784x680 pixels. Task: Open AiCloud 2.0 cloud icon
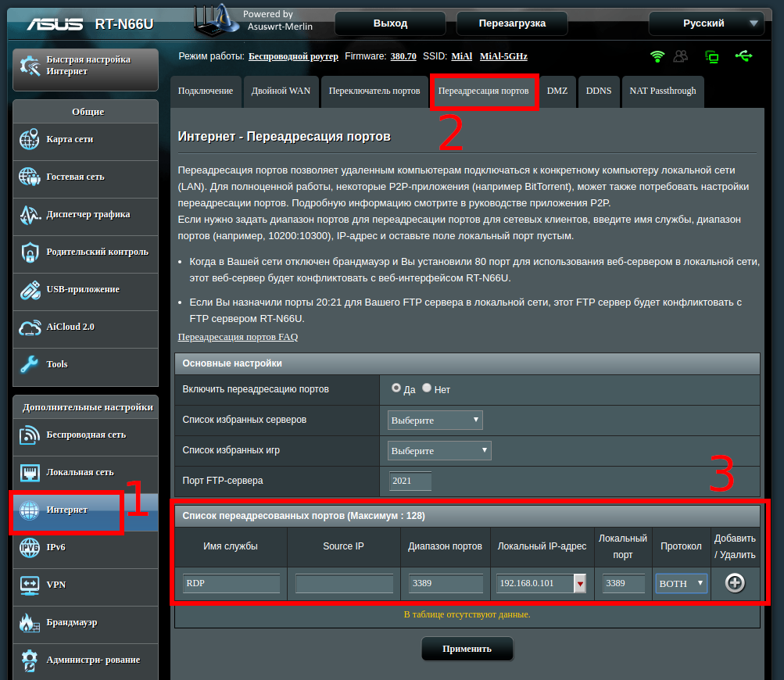click(x=29, y=327)
